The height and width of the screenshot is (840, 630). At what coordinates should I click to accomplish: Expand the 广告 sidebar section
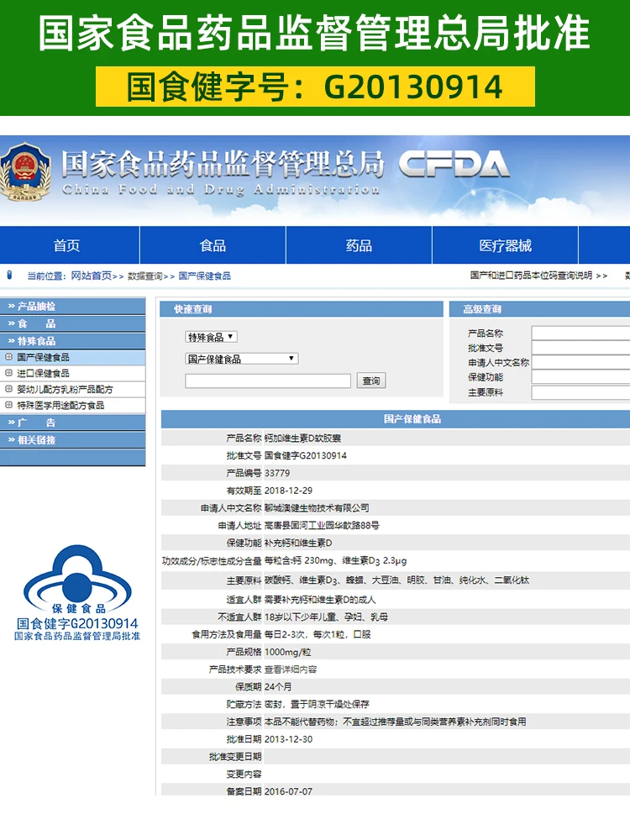[x=72, y=423]
